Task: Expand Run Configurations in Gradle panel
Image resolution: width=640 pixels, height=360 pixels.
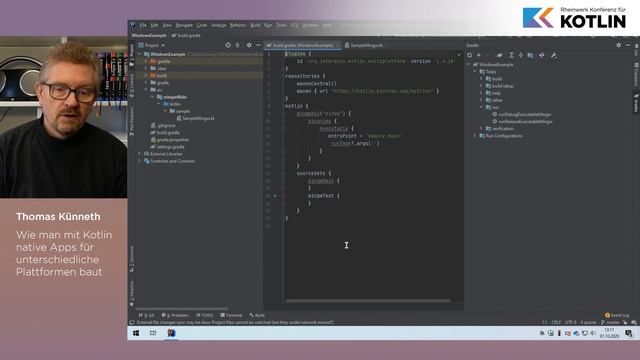Action: pyautogui.click(x=475, y=136)
